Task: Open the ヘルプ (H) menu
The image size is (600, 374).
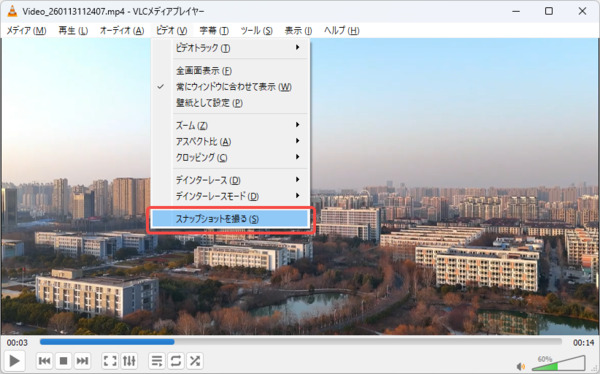Action: coord(341,31)
